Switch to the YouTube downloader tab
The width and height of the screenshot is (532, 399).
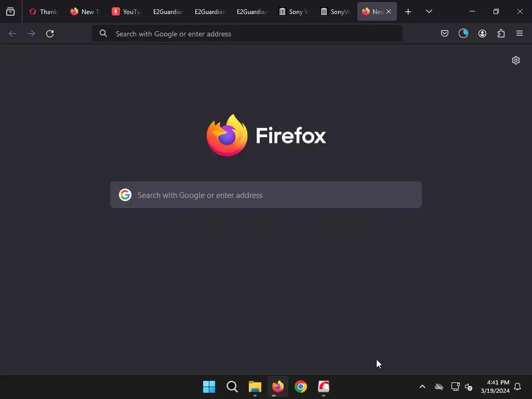[x=127, y=11]
